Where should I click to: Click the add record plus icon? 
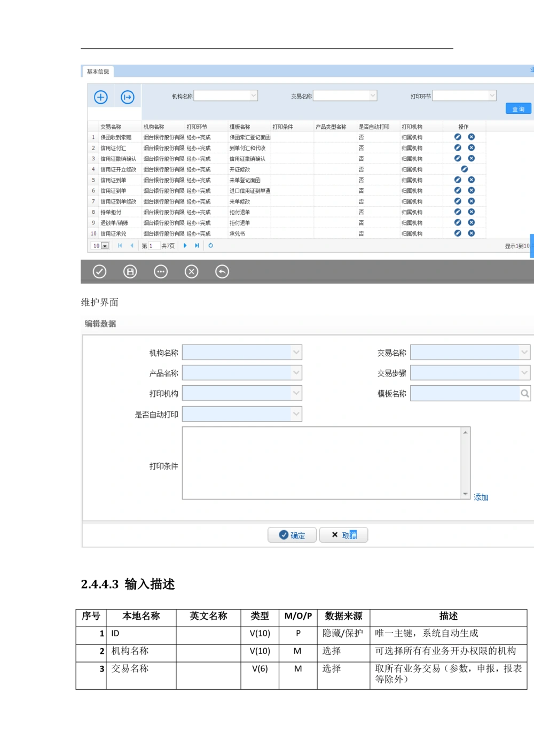click(x=101, y=97)
